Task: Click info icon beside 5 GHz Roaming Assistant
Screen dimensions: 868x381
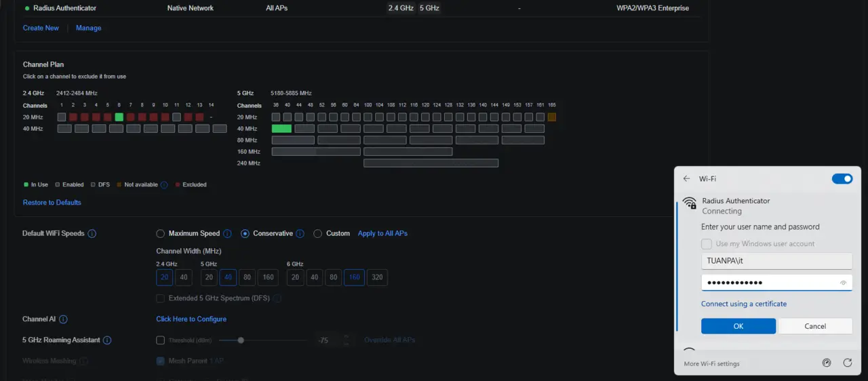Action: coord(107,340)
